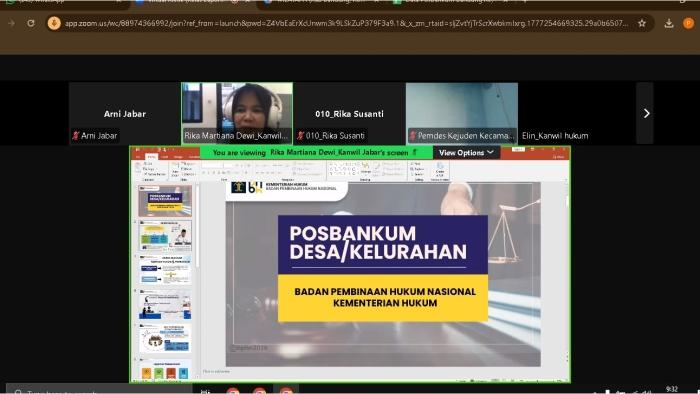
Task: Select first slide thumbnail in shared PowerPoint
Action: point(165,201)
